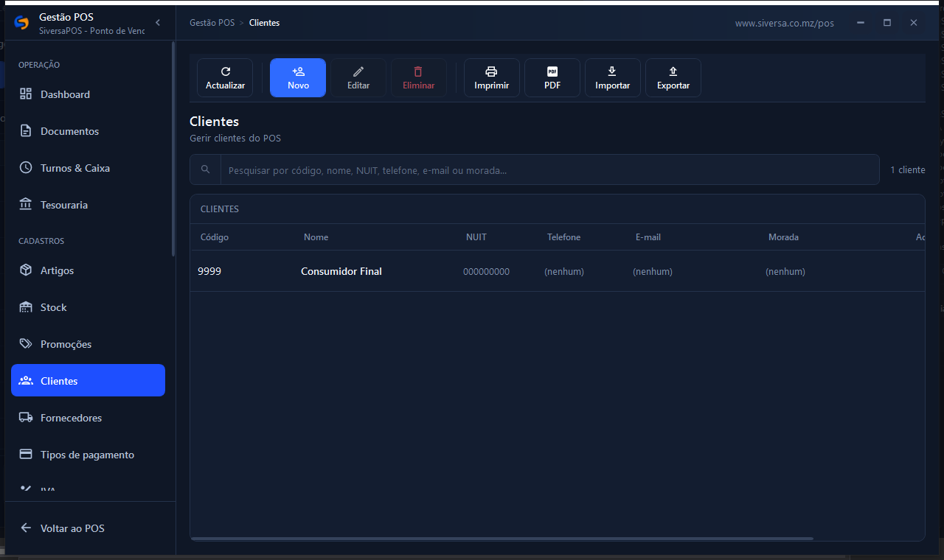Click the NUIT value 000000000
Screen dimensions: 944x560
pos(486,272)
